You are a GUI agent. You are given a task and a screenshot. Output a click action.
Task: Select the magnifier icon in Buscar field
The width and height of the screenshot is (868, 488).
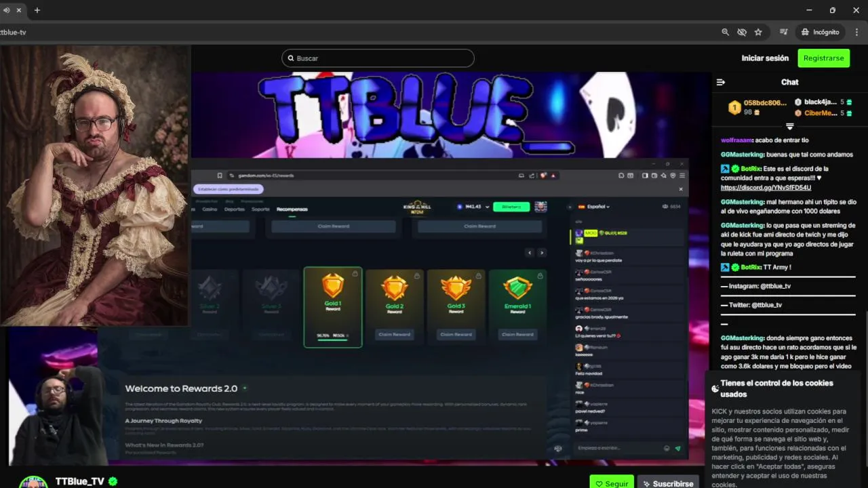291,58
